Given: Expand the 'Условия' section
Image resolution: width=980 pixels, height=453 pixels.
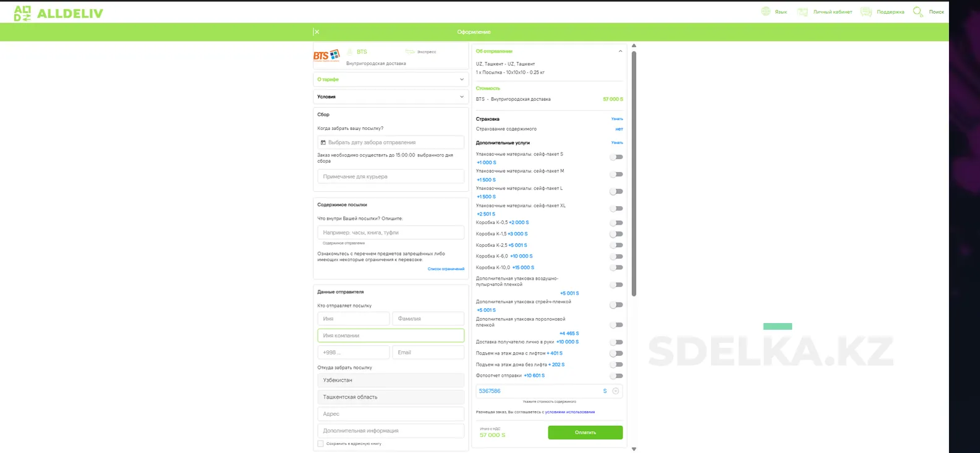Looking at the screenshot, I should point(390,97).
